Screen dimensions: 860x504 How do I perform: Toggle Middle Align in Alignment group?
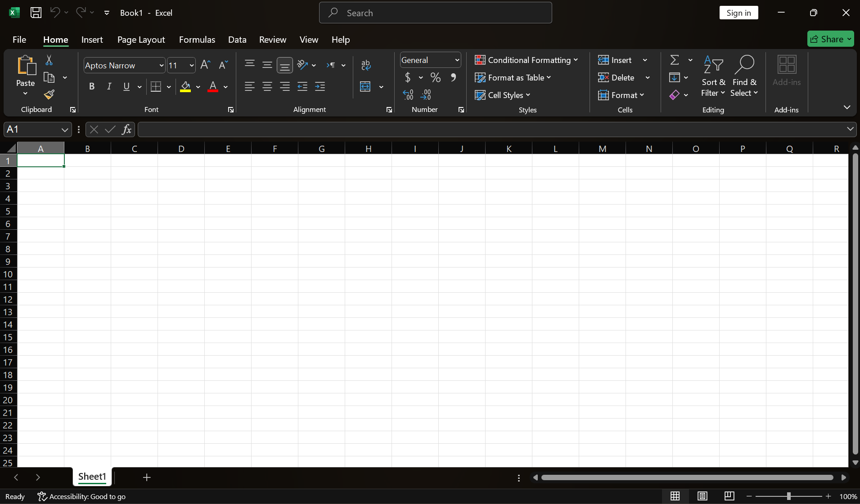pyautogui.click(x=267, y=65)
